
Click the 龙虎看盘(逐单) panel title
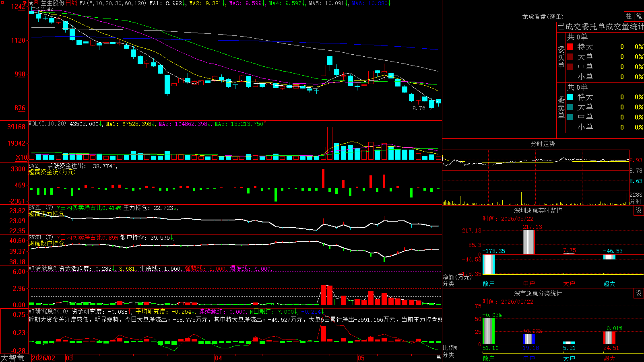pyautogui.click(x=543, y=16)
